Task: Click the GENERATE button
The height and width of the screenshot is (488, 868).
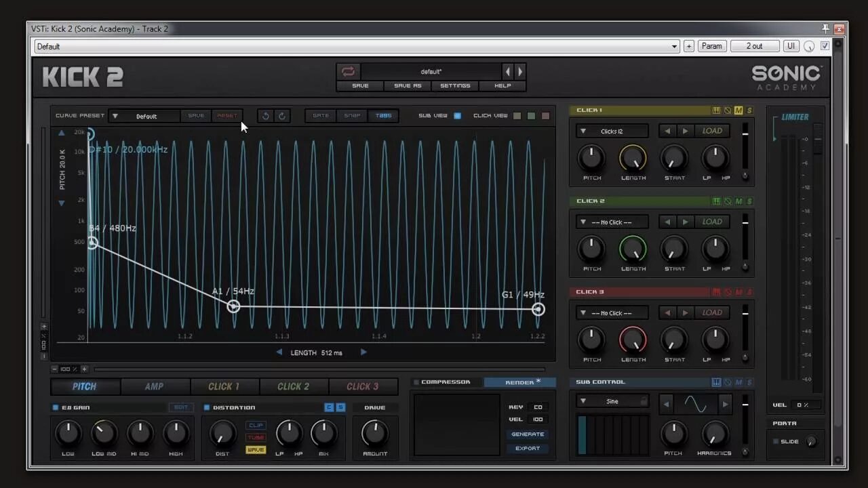Action: tap(528, 434)
